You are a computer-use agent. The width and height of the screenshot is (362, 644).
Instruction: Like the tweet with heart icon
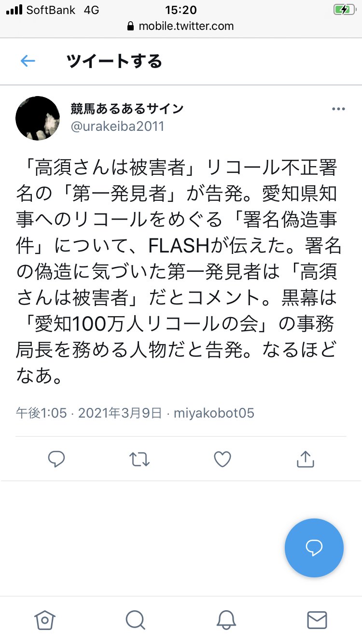223,459
